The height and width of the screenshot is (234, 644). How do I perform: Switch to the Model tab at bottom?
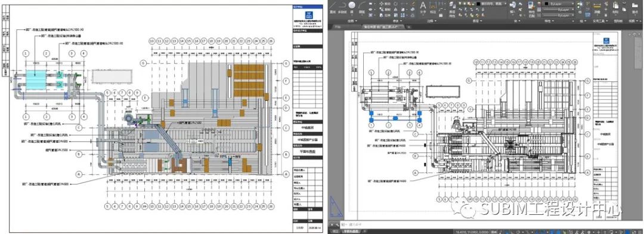(x=335, y=231)
